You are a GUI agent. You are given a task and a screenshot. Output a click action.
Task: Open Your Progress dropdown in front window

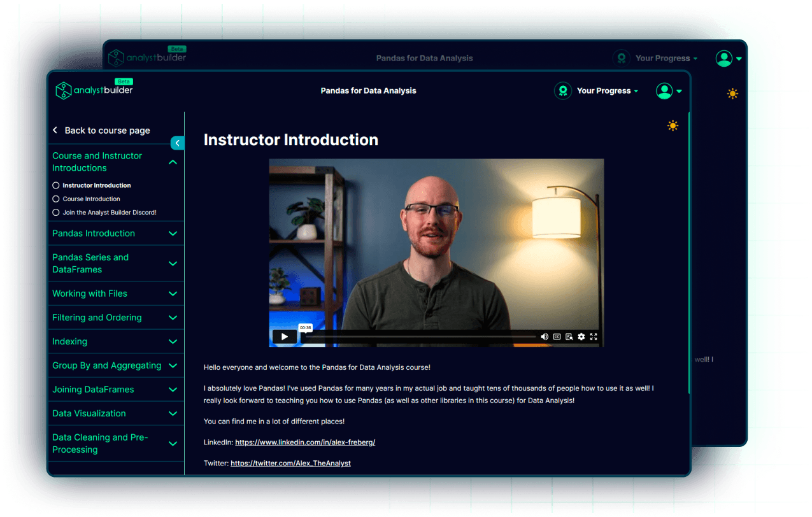608,91
